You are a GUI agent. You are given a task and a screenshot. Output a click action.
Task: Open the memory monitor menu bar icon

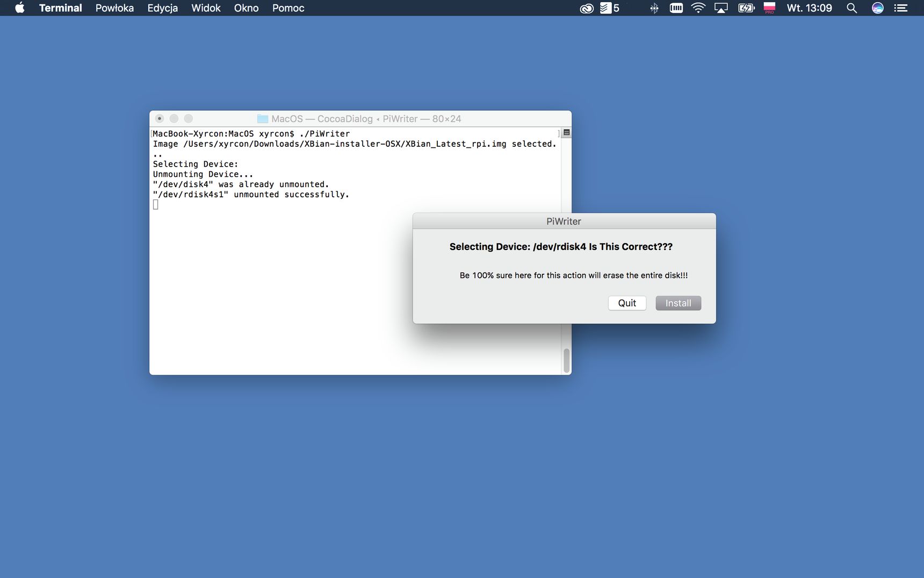(x=676, y=8)
